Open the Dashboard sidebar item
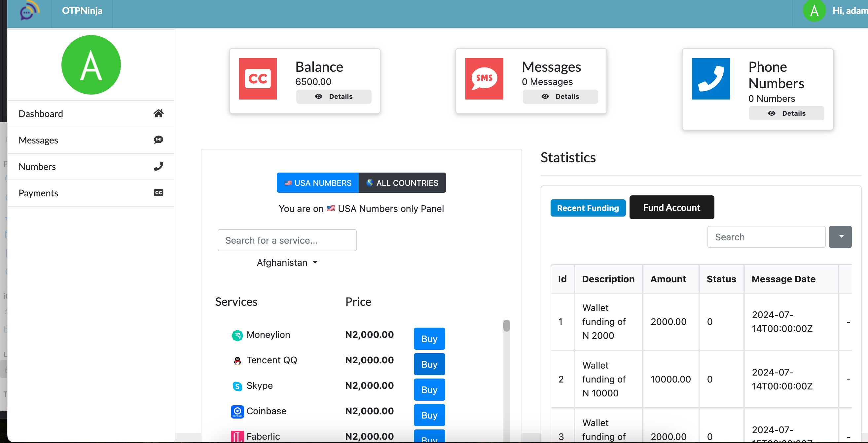 [x=91, y=114]
